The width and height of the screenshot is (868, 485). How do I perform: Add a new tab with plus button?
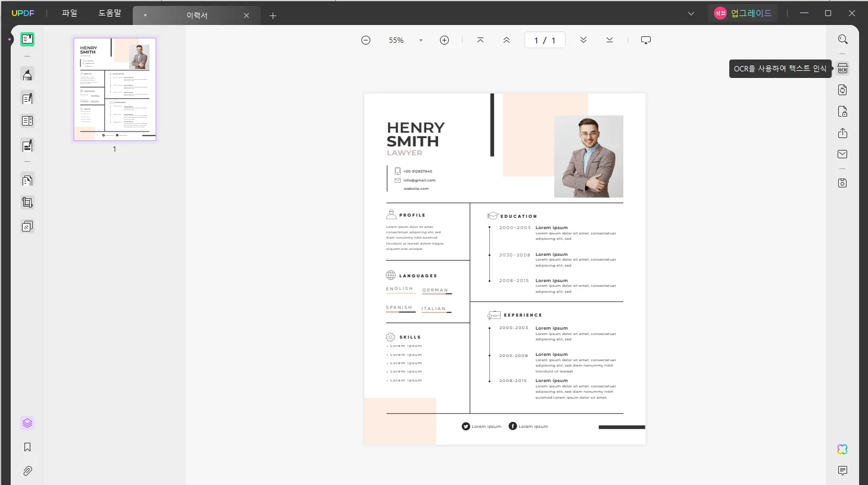[273, 15]
